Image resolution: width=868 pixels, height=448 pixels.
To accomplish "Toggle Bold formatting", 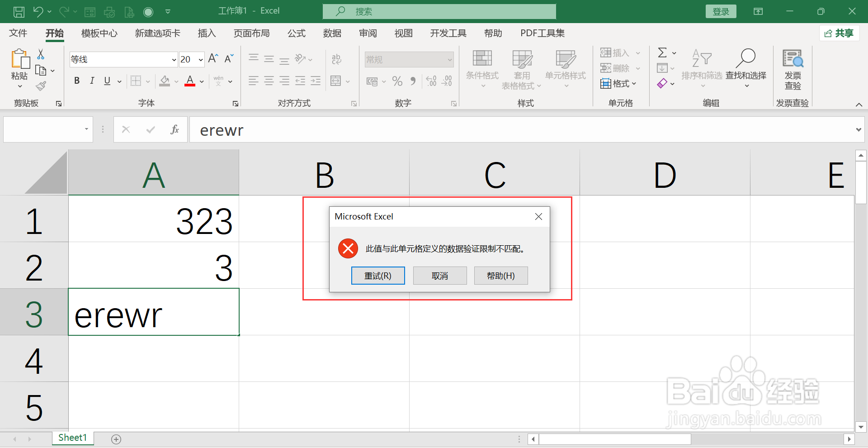I will pyautogui.click(x=77, y=81).
